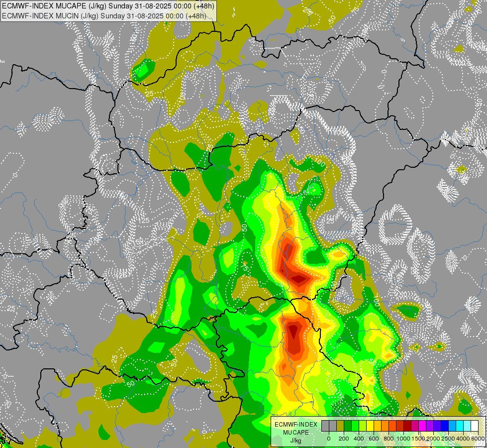Select the dark green legend swatch after 200
Image resolution: width=487 pixels, height=448 pixels.
click(x=348, y=426)
